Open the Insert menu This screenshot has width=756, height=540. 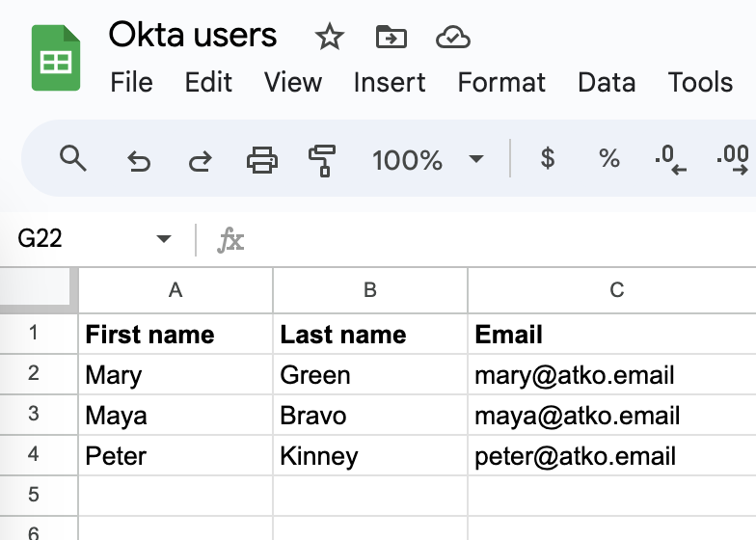tap(390, 83)
